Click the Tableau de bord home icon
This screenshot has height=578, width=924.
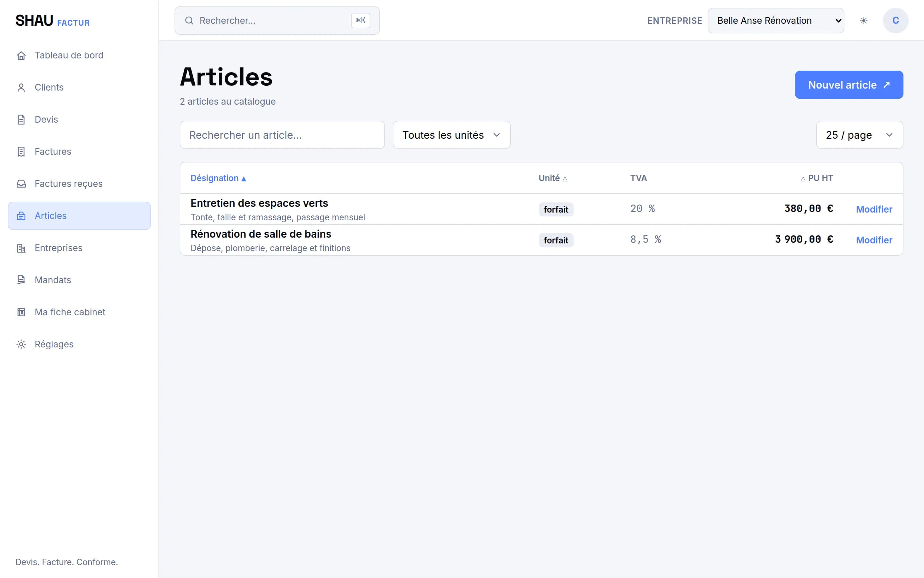tap(21, 56)
